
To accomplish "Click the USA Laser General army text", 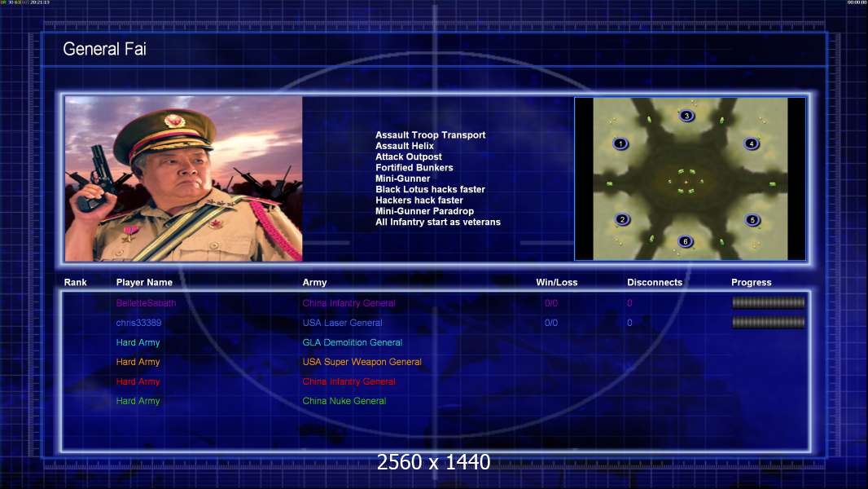I will click(342, 323).
